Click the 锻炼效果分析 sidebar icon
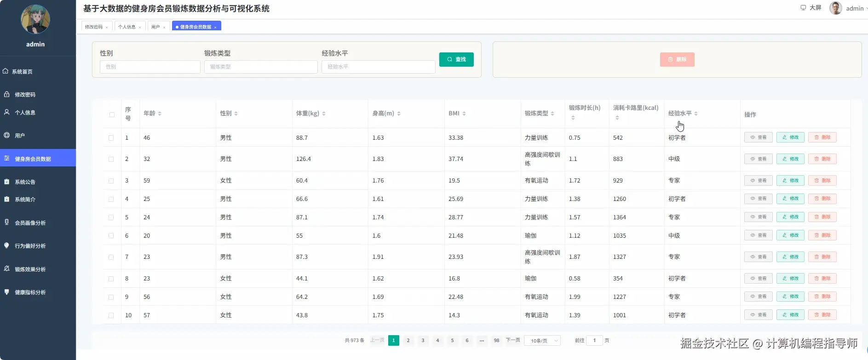 point(7,269)
